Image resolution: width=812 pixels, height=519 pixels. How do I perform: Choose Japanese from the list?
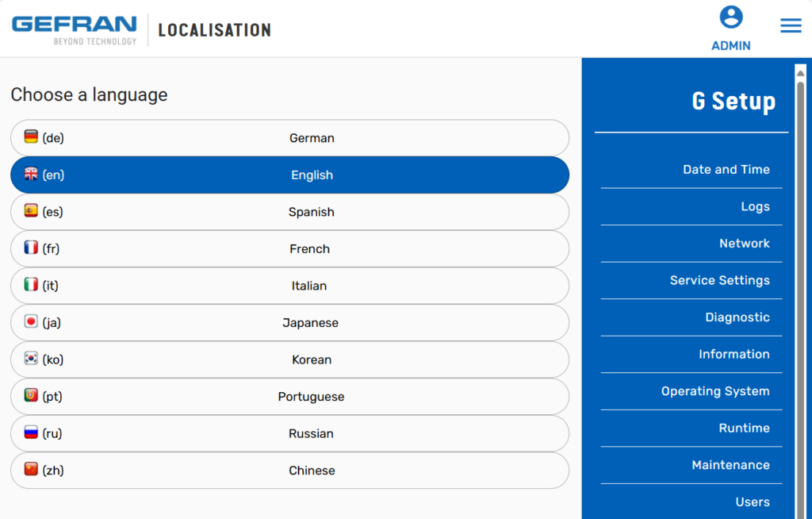[x=289, y=322]
